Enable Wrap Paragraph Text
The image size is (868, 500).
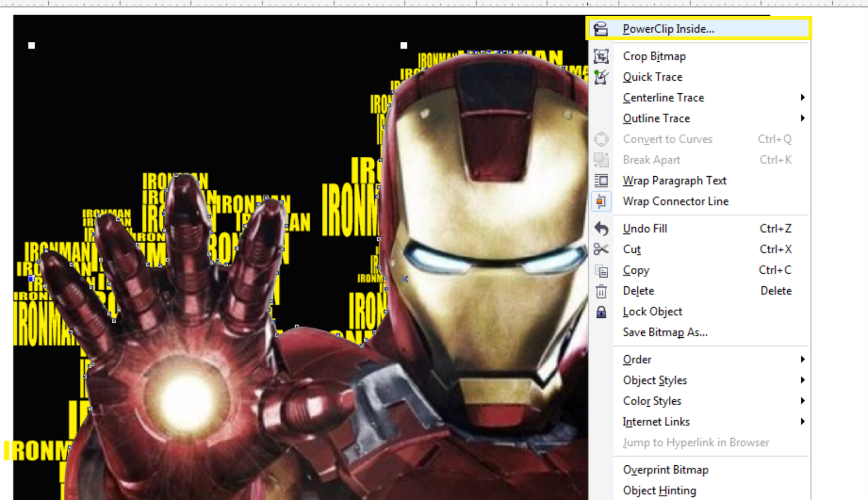point(674,180)
